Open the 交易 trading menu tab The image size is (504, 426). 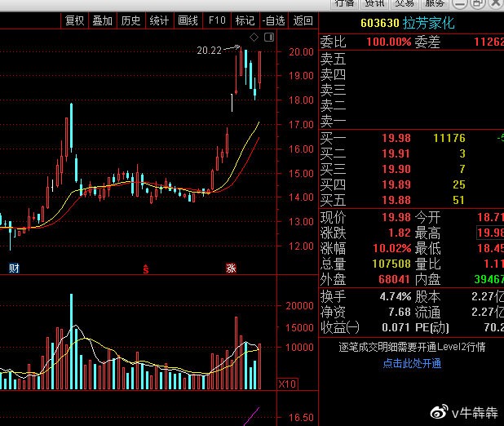tap(405, 3)
